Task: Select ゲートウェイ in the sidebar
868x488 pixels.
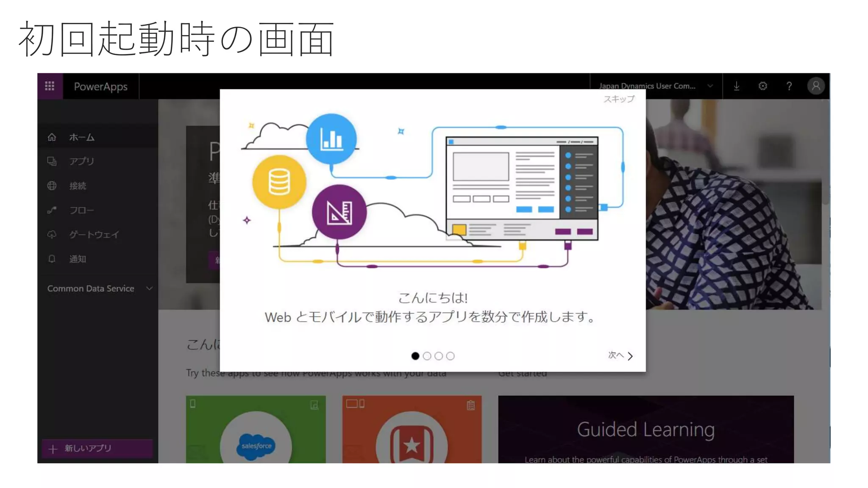Action: click(98, 234)
